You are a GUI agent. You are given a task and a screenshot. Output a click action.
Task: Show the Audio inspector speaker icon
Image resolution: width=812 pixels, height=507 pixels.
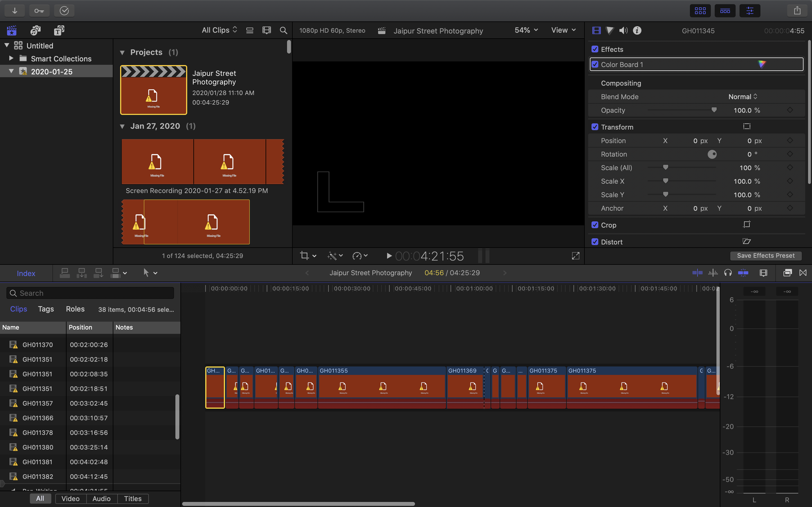[x=623, y=30]
